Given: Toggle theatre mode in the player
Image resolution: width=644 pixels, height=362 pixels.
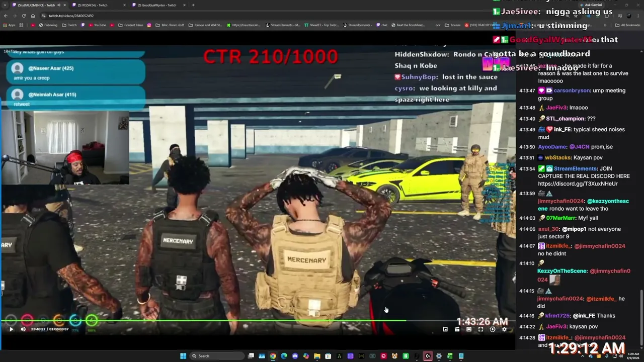Looking at the screenshot, I should 469,329.
